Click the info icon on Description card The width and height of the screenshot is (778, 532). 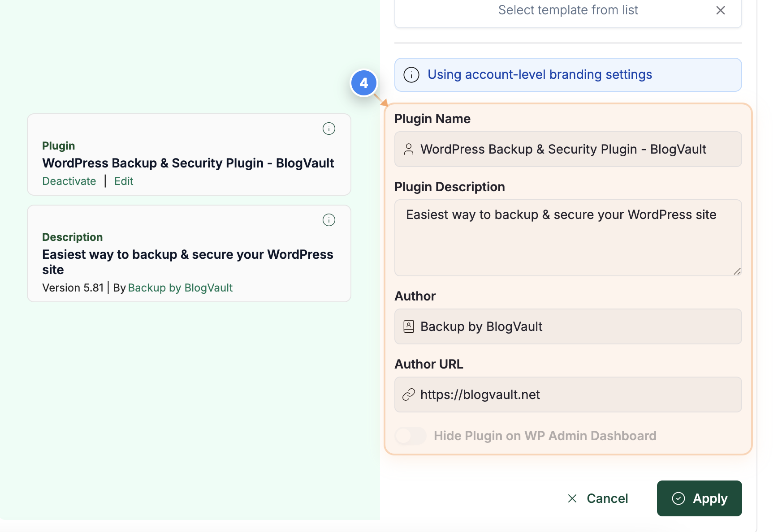(x=329, y=220)
